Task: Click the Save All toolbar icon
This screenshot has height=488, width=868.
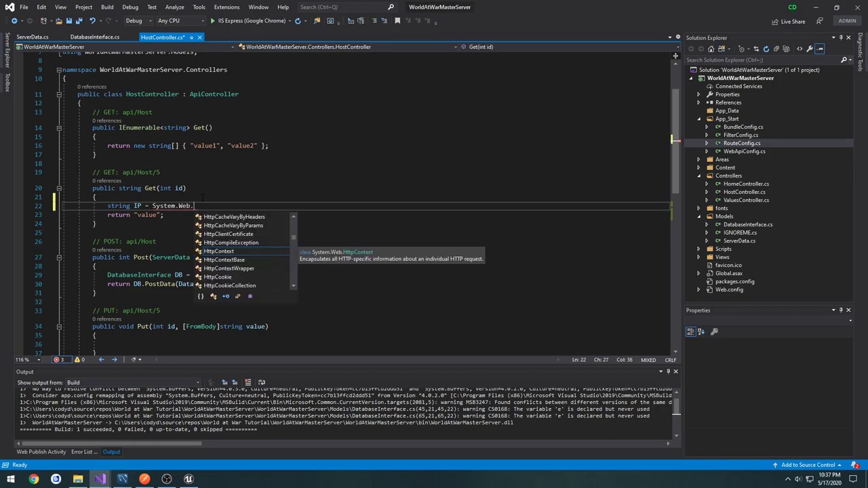Action: point(78,21)
